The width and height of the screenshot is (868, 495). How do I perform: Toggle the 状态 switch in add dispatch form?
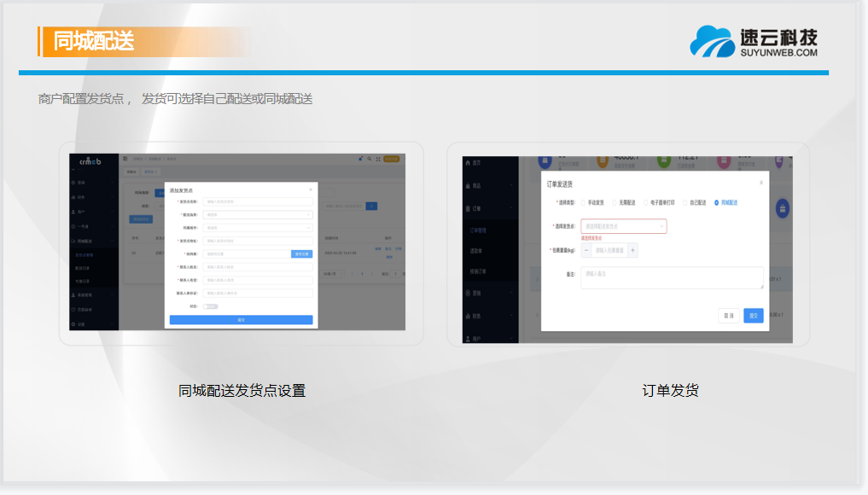point(211,306)
